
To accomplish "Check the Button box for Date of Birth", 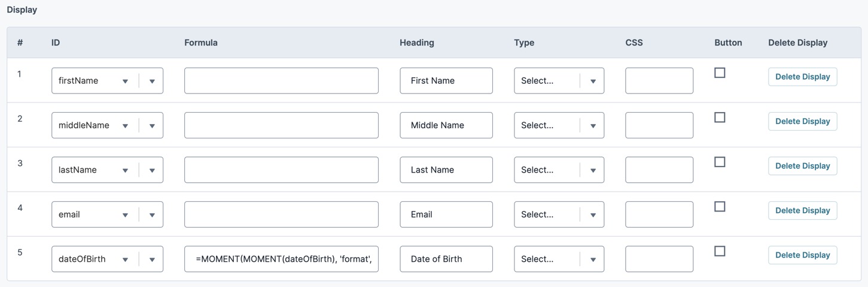I will [x=720, y=251].
